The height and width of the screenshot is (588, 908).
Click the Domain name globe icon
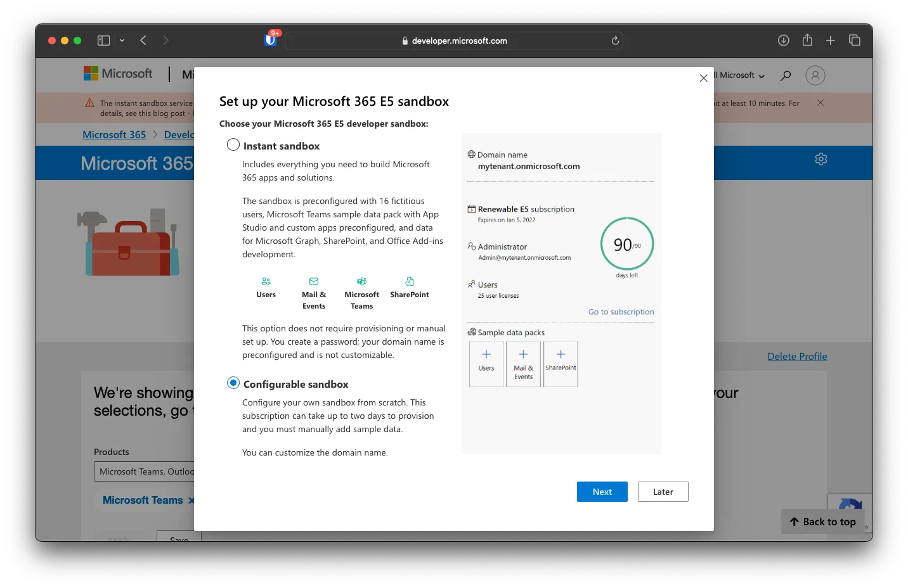pyautogui.click(x=471, y=154)
